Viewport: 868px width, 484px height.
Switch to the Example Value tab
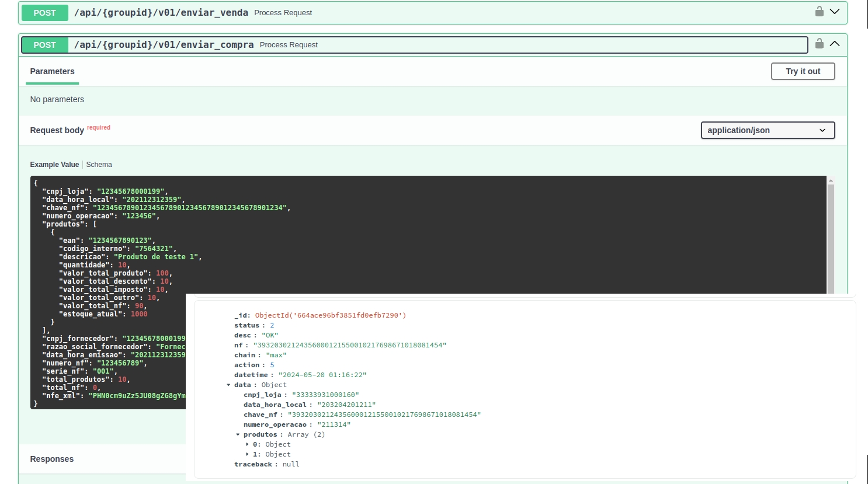pos(54,165)
